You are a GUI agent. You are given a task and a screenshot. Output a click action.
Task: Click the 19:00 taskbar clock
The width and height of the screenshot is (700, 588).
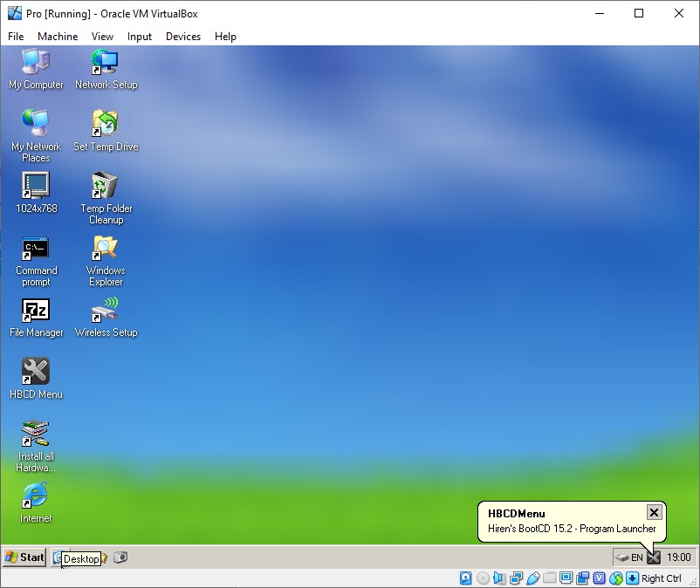click(678, 557)
